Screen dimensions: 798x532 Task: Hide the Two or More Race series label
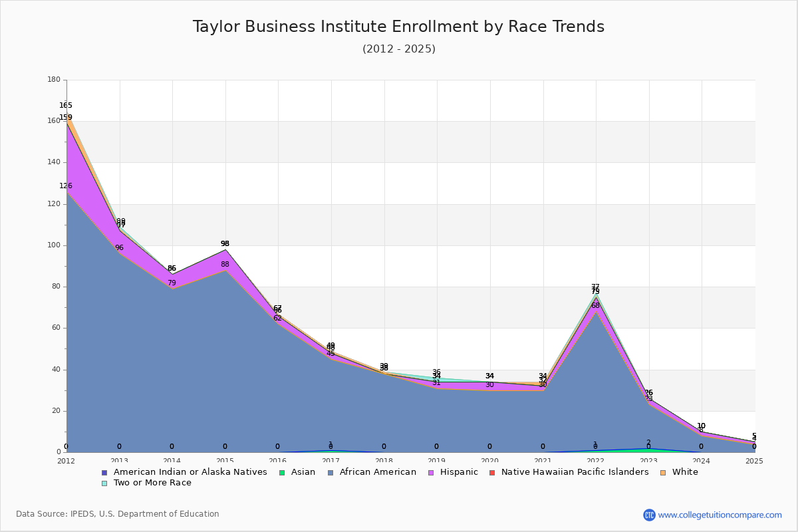pyautogui.click(x=152, y=483)
